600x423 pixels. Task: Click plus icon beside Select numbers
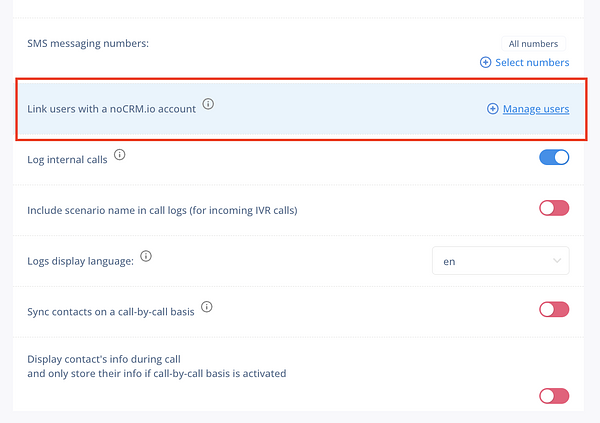point(486,62)
